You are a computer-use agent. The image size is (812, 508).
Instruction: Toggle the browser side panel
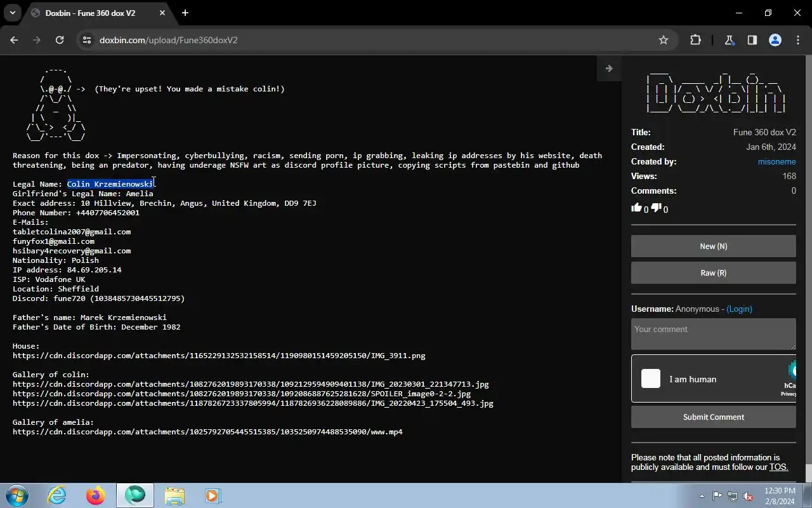(752, 40)
